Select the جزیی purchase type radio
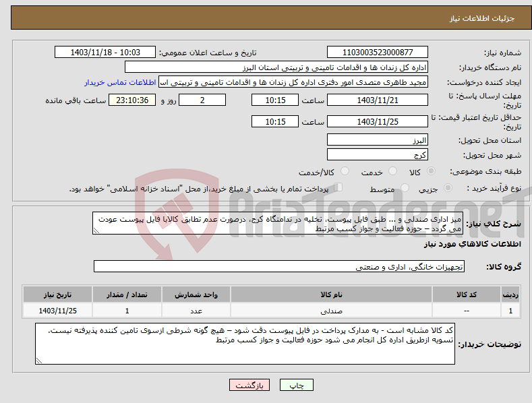Viewport: 532px width, 403px height. tap(448, 187)
